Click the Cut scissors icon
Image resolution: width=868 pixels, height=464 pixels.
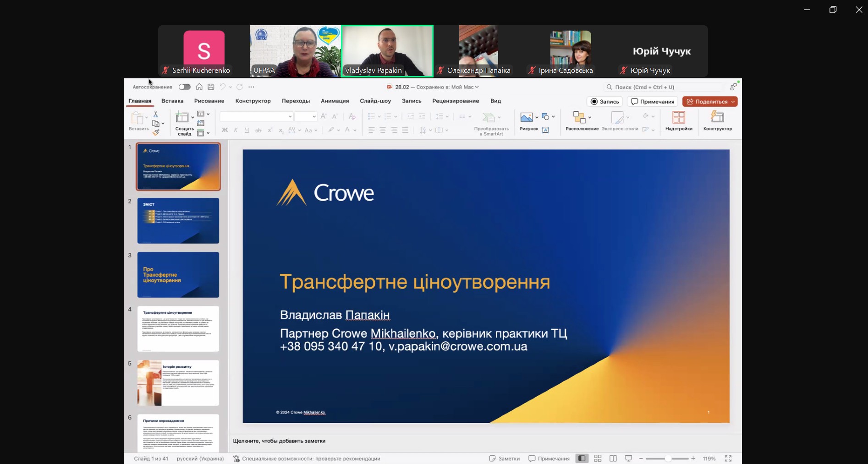(x=156, y=114)
